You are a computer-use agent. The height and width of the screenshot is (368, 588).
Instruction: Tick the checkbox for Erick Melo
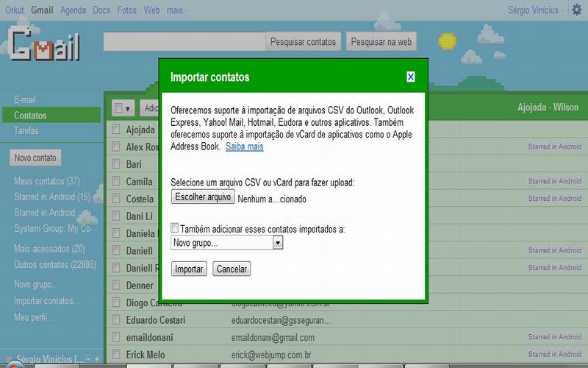pos(116,354)
